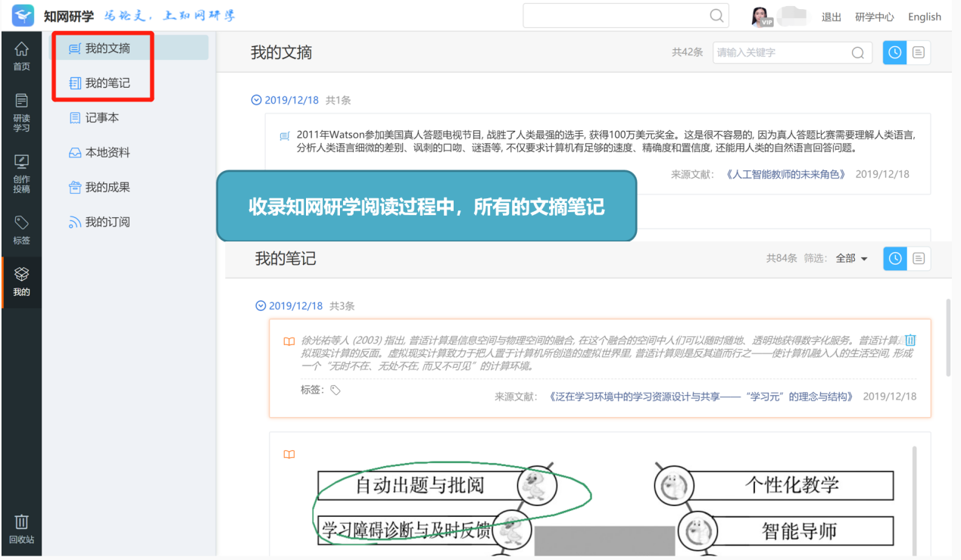961x560 pixels.
Task: Click the search magnifier in top bar
Action: pos(716,16)
